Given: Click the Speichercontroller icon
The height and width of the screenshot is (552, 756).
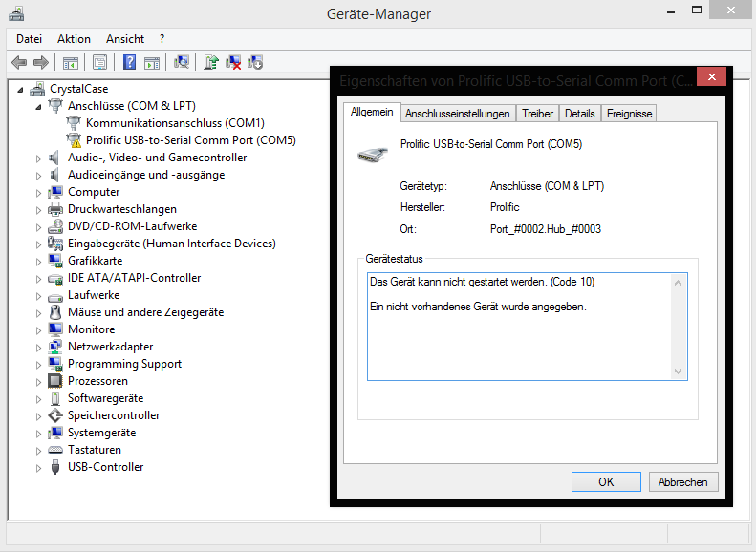Looking at the screenshot, I should coord(55,415).
